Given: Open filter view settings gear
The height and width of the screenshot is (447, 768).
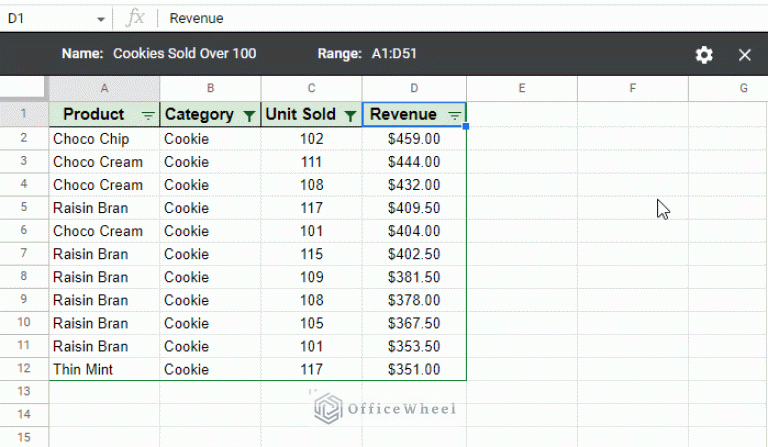Looking at the screenshot, I should pos(704,54).
